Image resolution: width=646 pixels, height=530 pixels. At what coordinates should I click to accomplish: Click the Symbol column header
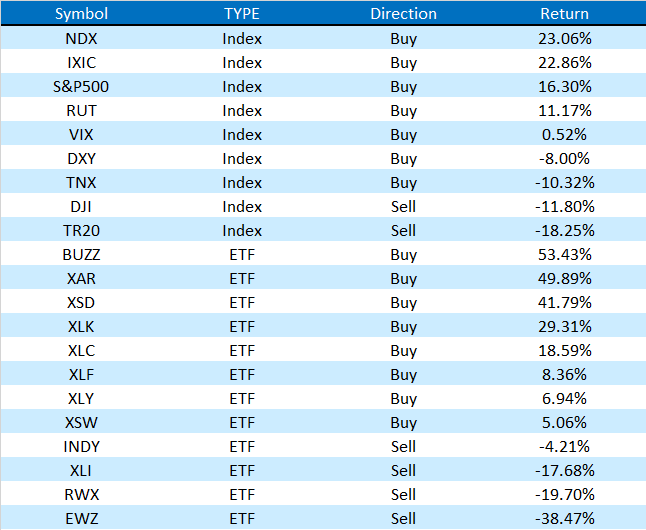pyautogui.click(x=81, y=14)
